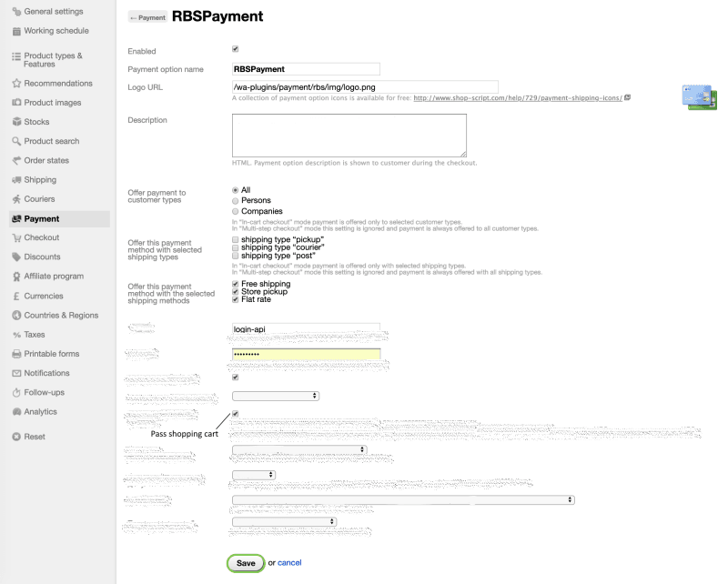Toggle the Pass shopping cart checkbox
This screenshot has width=728, height=584.
(236, 414)
